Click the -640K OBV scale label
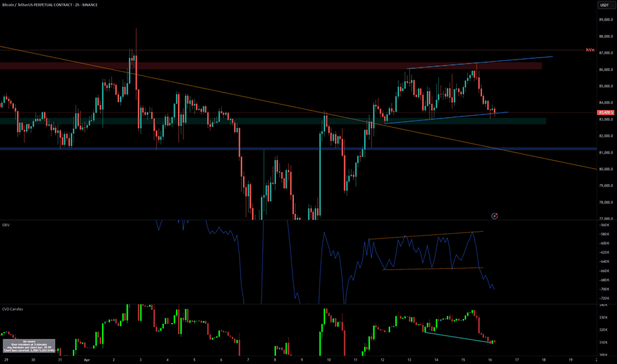Image resolution: width=617 pixels, height=364 pixels. 604,261
